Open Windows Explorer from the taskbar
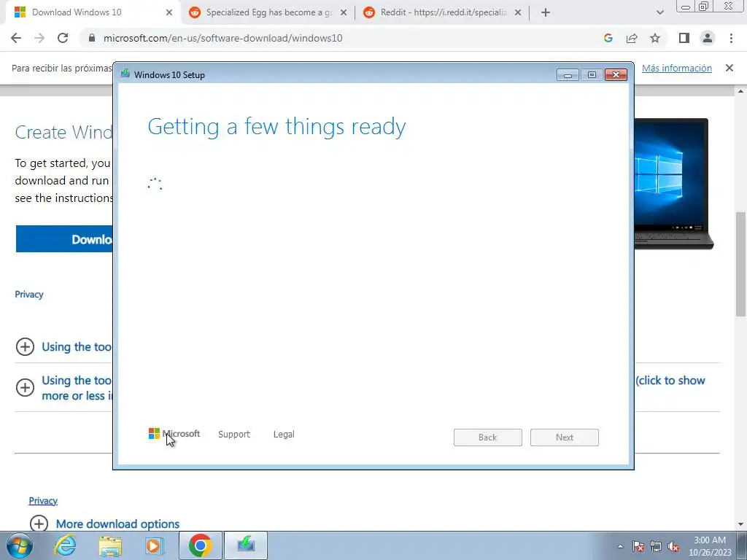Image resolution: width=747 pixels, height=560 pixels. click(x=110, y=546)
